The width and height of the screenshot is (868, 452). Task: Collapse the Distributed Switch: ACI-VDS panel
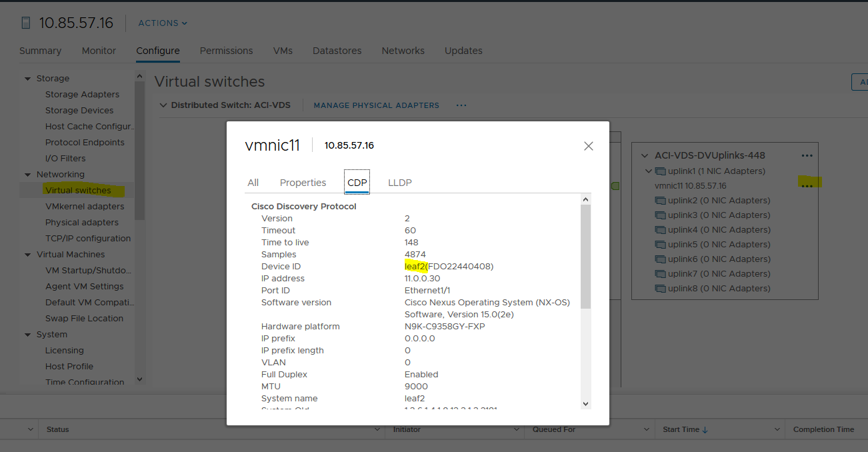(x=163, y=105)
